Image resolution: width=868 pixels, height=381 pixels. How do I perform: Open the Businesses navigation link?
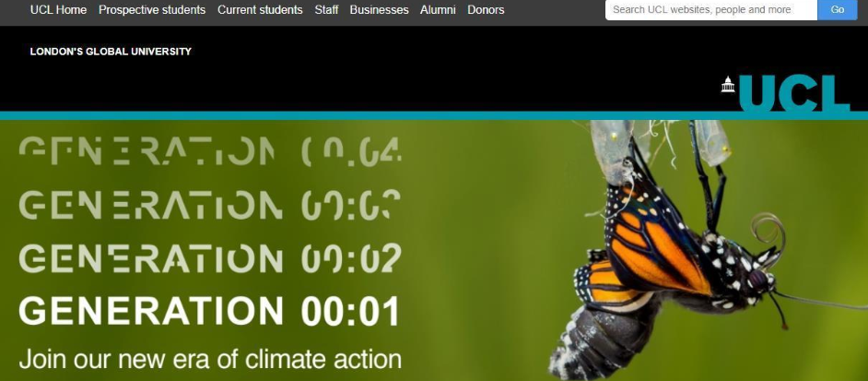pos(380,10)
